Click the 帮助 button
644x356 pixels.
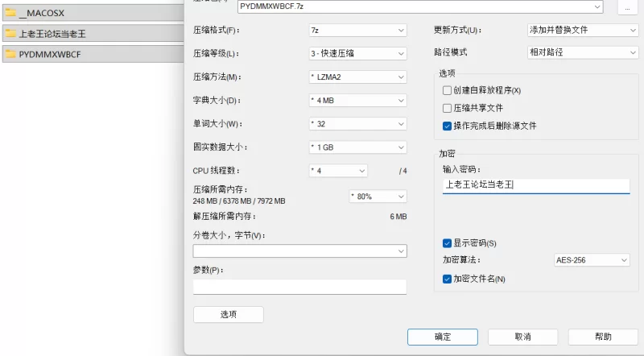click(603, 337)
